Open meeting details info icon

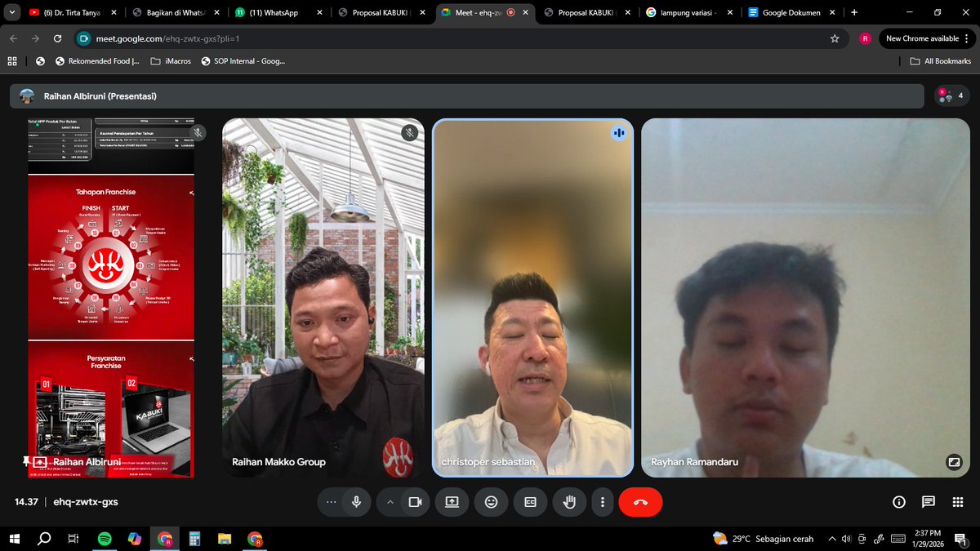(899, 502)
